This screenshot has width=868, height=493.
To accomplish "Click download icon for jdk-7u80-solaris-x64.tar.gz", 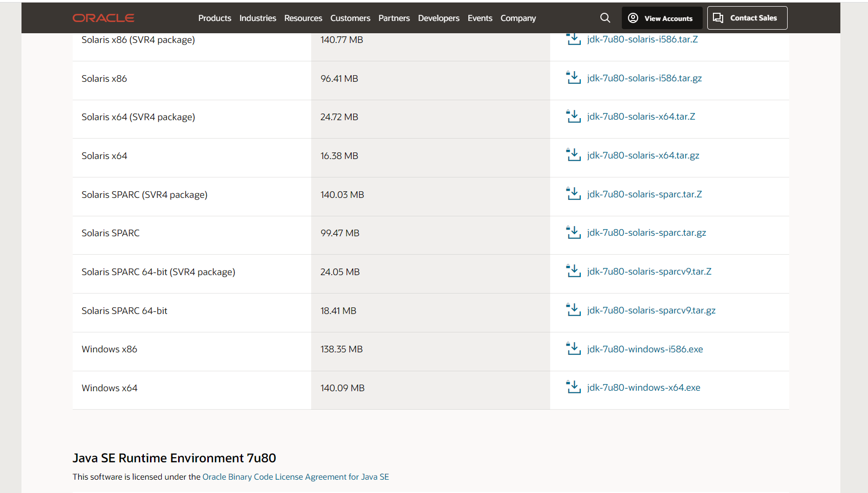I will pos(573,155).
